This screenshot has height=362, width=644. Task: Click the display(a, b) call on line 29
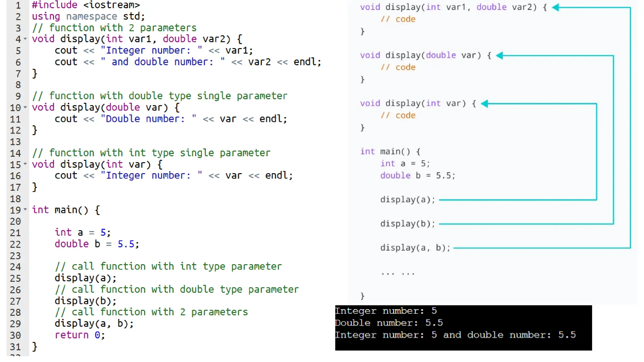94,324
